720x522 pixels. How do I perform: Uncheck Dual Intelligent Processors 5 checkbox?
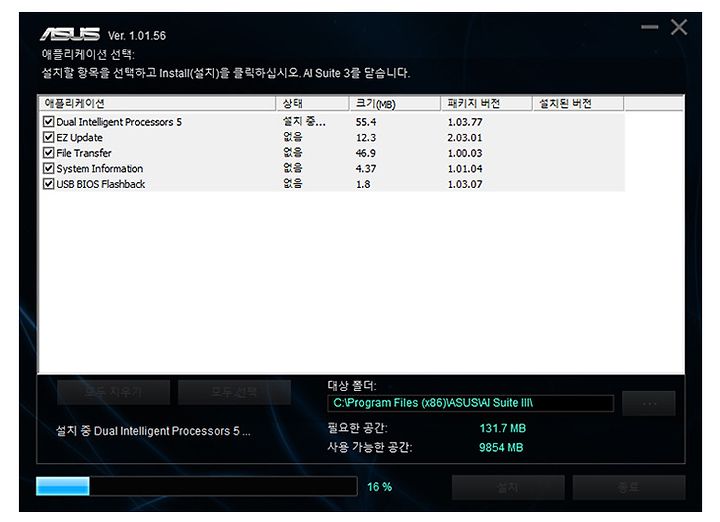(x=48, y=122)
